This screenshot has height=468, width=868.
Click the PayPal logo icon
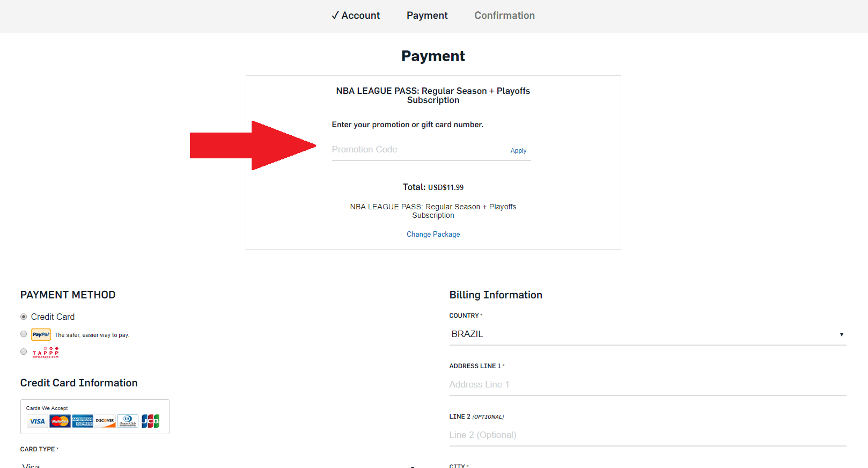[x=41, y=334]
